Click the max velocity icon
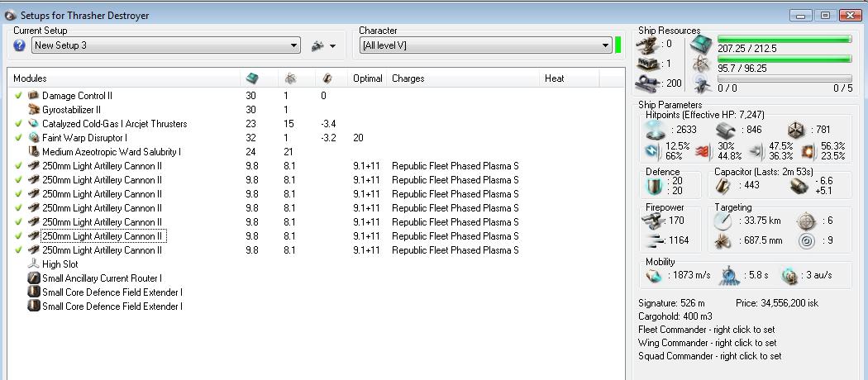 click(x=654, y=275)
